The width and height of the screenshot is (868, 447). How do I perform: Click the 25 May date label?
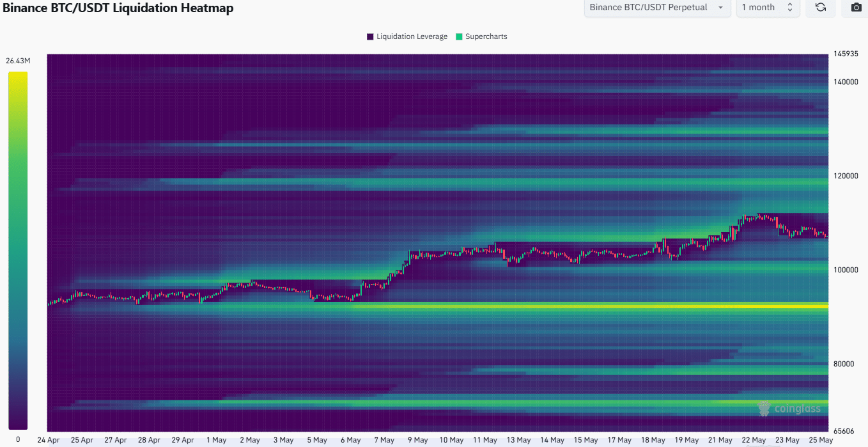pos(821,440)
